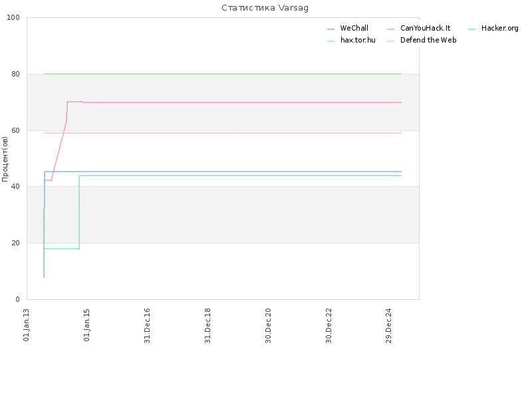Select the Hacker.org legend label
The width and height of the screenshot is (532, 399).
point(500,28)
